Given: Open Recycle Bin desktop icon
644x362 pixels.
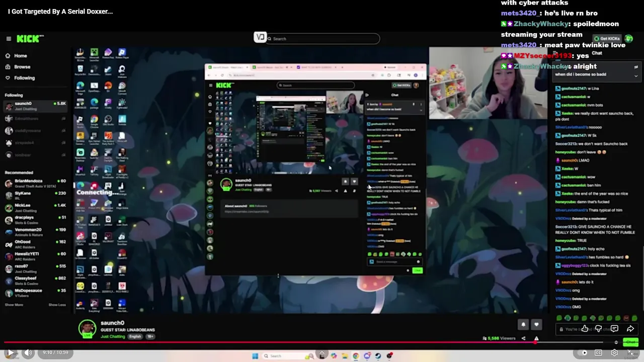Looking at the screenshot, I should coord(80,70).
